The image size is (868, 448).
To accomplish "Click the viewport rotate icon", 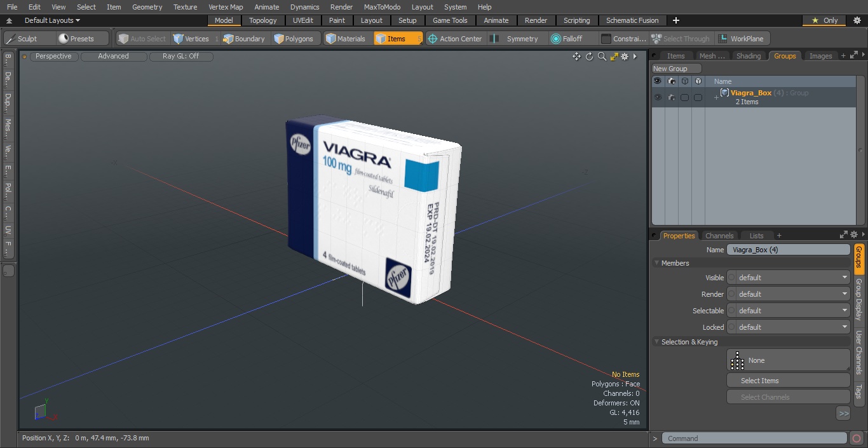I will coord(589,57).
